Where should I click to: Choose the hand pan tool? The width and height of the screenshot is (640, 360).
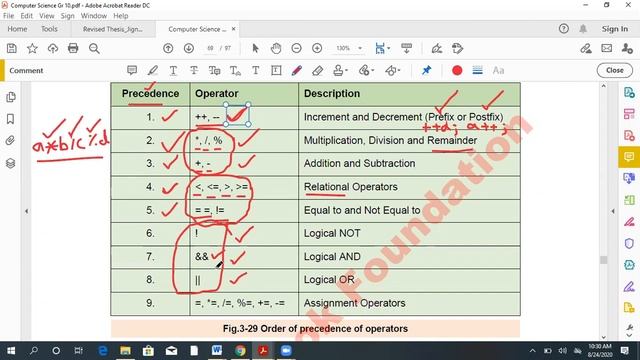click(x=276, y=48)
